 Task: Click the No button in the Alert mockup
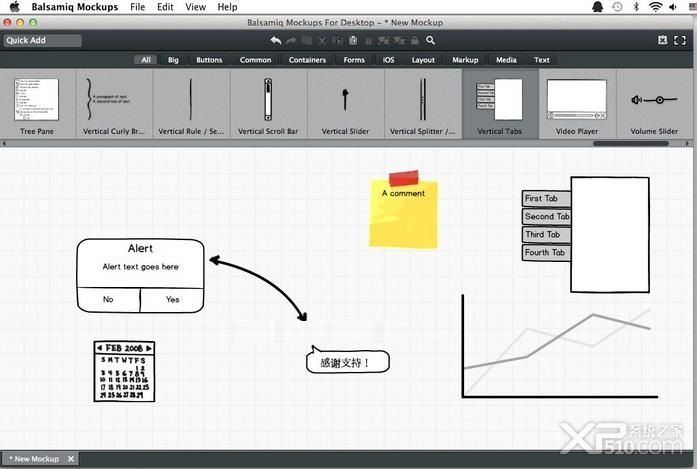point(108,300)
